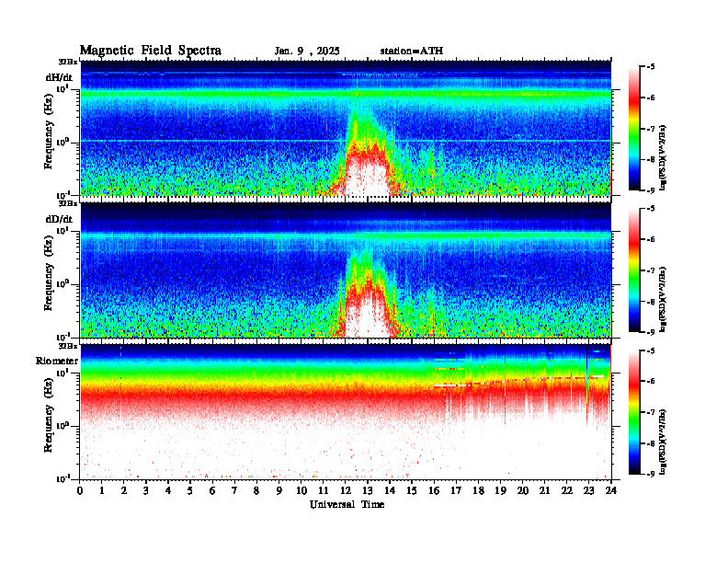This screenshot has height=563, width=728.
Task: Click hour tick label '10' on time axis
Action: pyautogui.click(x=301, y=491)
